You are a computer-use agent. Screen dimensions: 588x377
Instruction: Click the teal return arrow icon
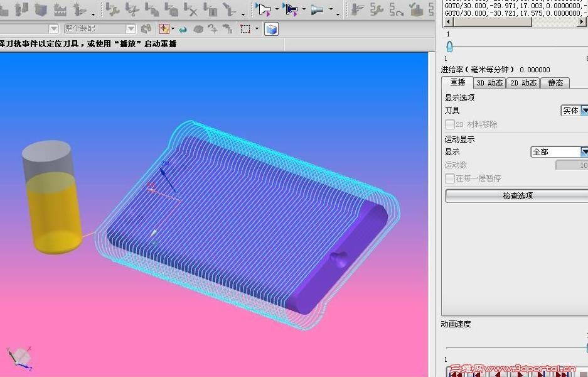click(183, 30)
